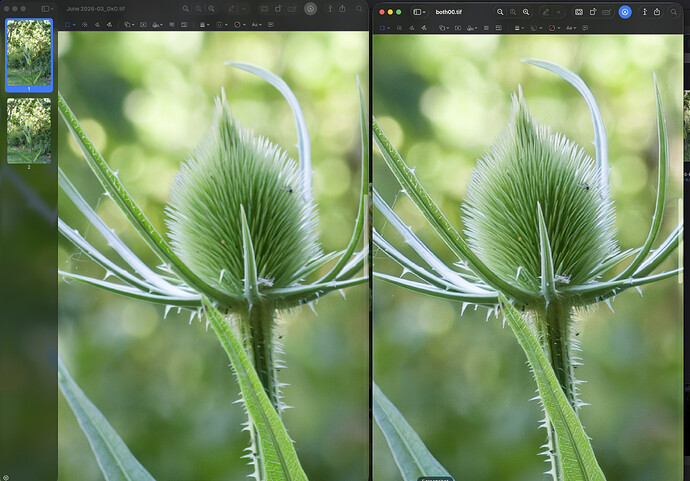This screenshot has height=481, width=690.
Task: Open Sign dropdown in June 2025-03_DxO.tif window
Action: coord(158,25)
